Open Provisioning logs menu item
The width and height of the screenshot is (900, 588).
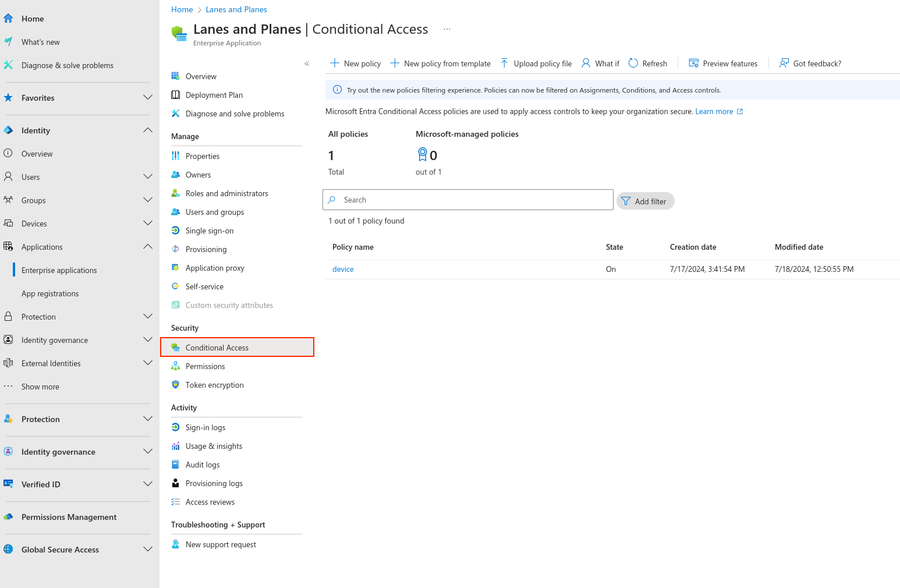[214, 483]
